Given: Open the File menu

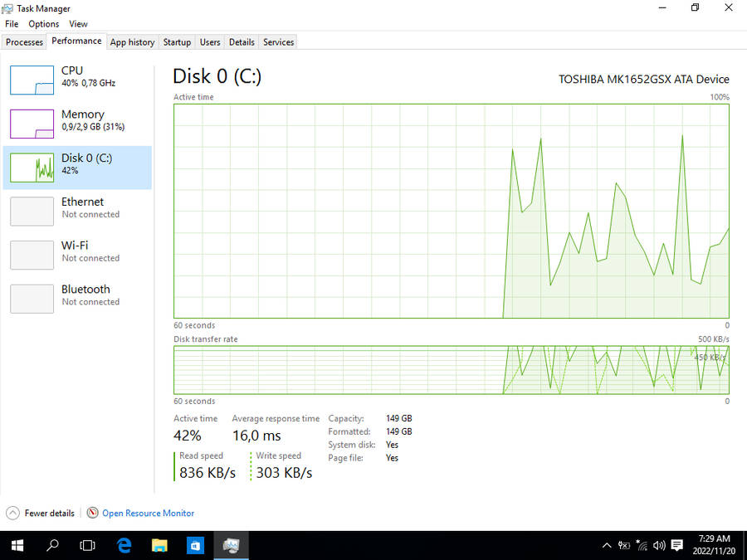Looking at the screenshot, I should coord(12,24).
